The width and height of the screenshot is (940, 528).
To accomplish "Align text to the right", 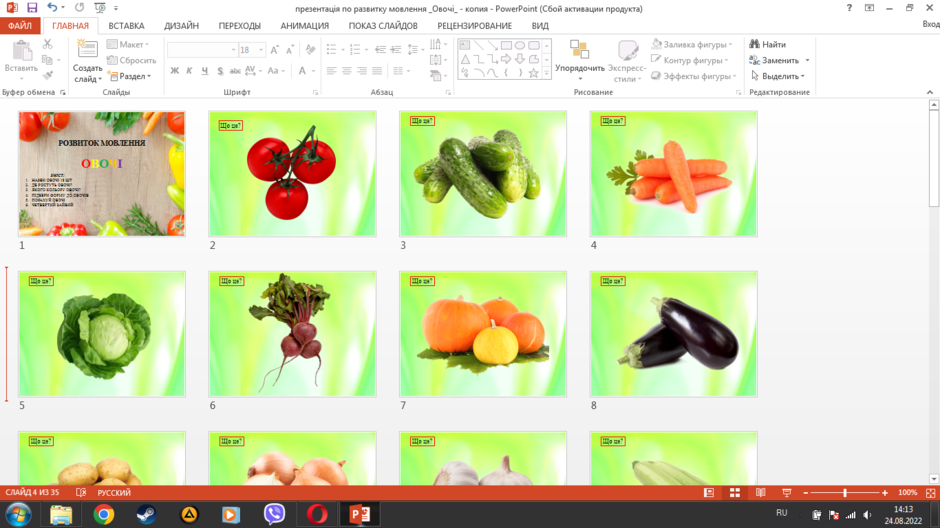I will click(x=361, y=71).
